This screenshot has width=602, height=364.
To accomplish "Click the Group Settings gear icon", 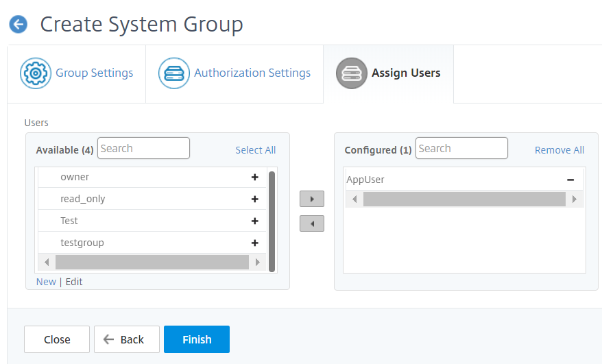I will point(36,73).
